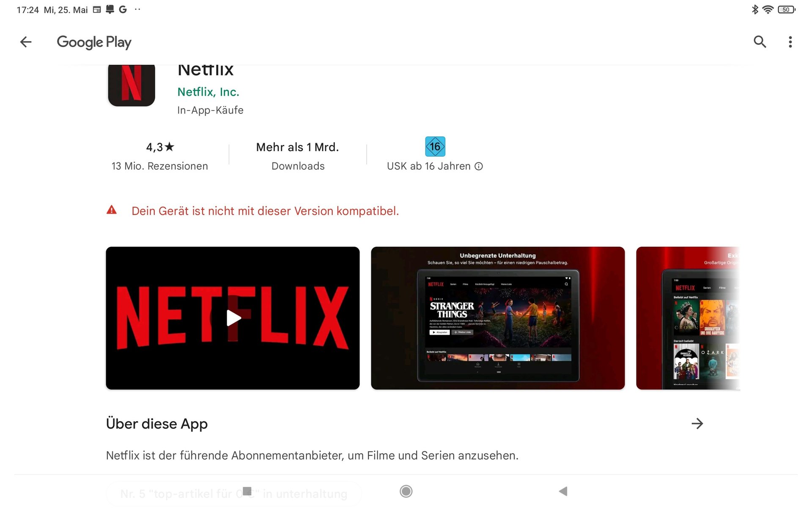
Task: Tap the USK 16 age rating badge
Action: click(x=435, y=146)
